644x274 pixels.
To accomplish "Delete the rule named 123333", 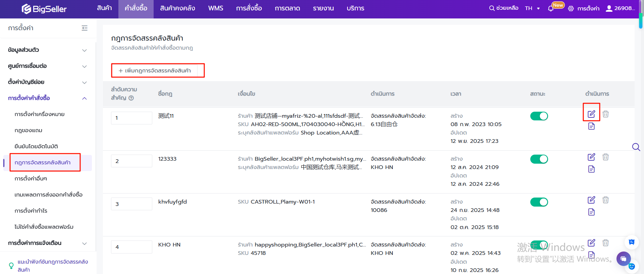I will (x=605, y=157).
